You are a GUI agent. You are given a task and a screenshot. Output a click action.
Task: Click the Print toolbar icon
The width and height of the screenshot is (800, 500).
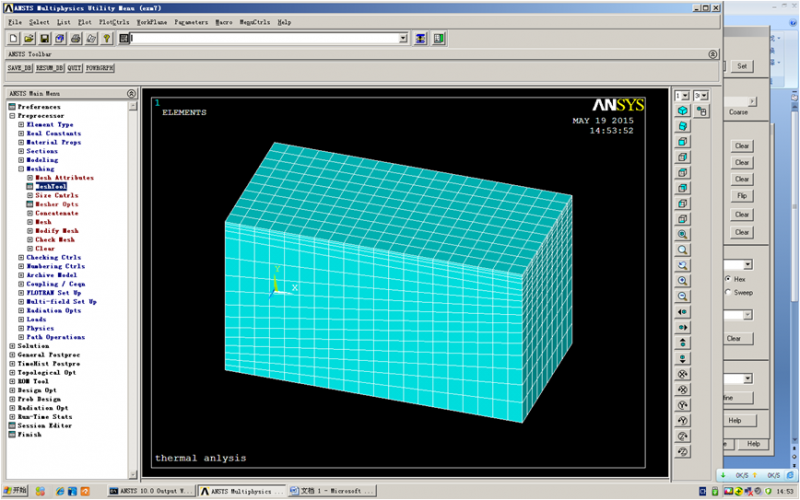pyautogui.click(x=76, y=38)
